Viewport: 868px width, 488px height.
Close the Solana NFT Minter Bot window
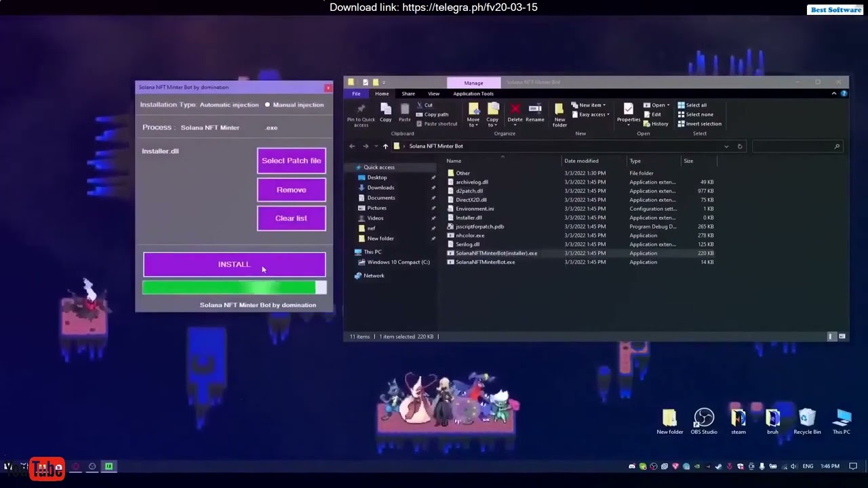click(x=328, y=87)
